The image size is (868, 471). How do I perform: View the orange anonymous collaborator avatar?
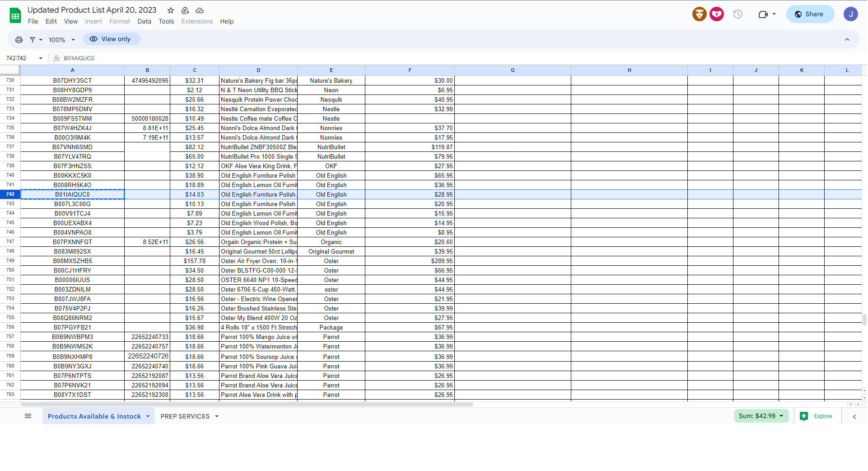click(699, 14)
